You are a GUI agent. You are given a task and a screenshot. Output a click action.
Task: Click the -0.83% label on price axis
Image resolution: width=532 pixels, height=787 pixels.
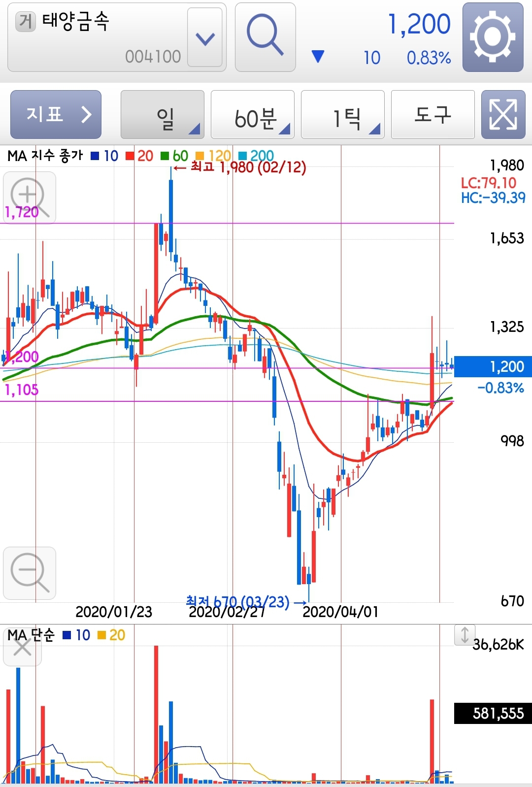pos(500,388)
